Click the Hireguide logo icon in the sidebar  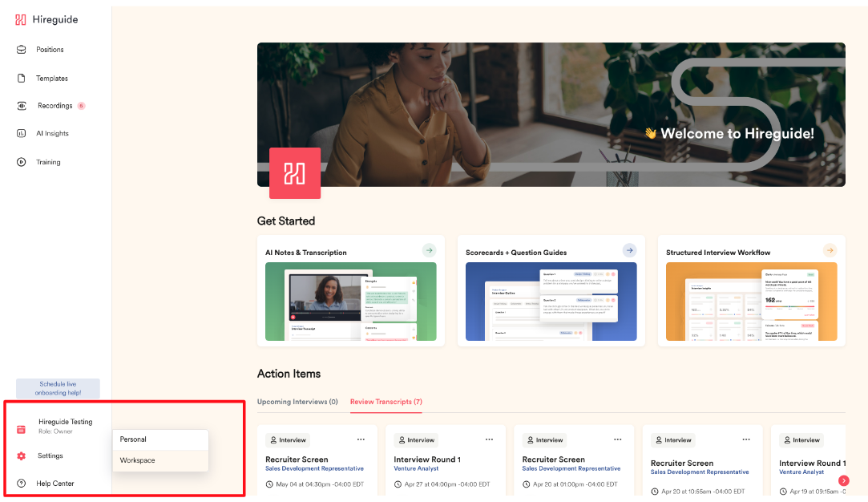point(21,20)
